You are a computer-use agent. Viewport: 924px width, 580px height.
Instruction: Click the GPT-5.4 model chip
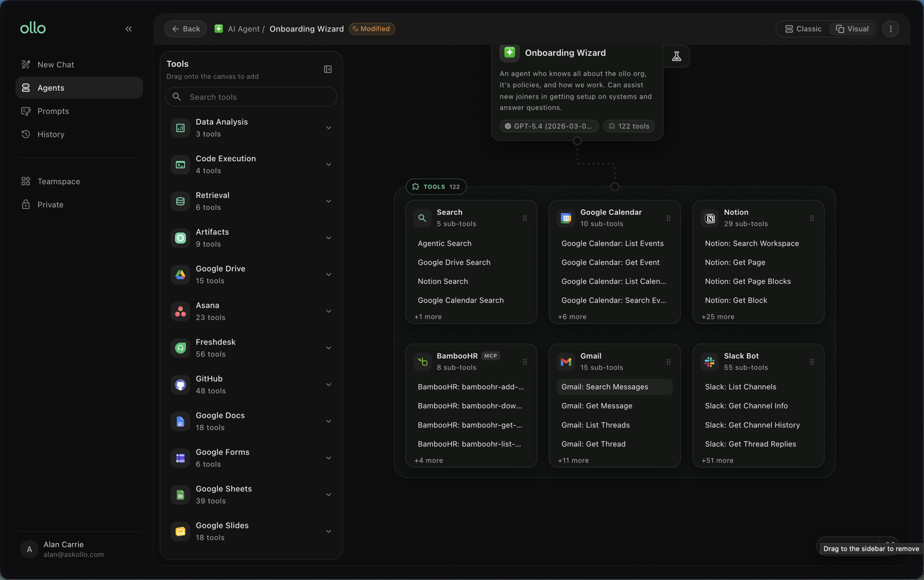[x=549, y=126]
